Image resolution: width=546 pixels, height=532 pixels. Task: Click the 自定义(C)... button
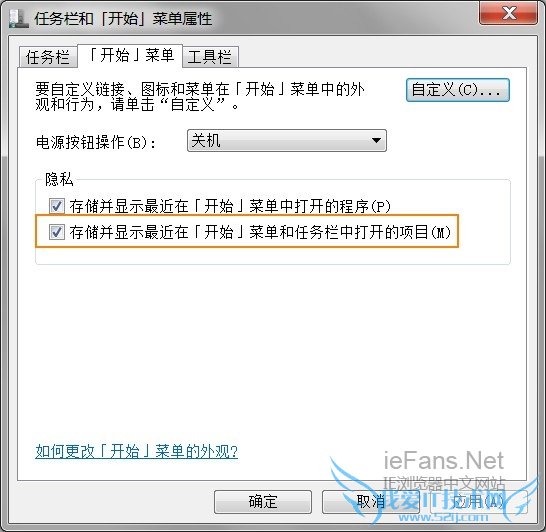coord(458,90)
